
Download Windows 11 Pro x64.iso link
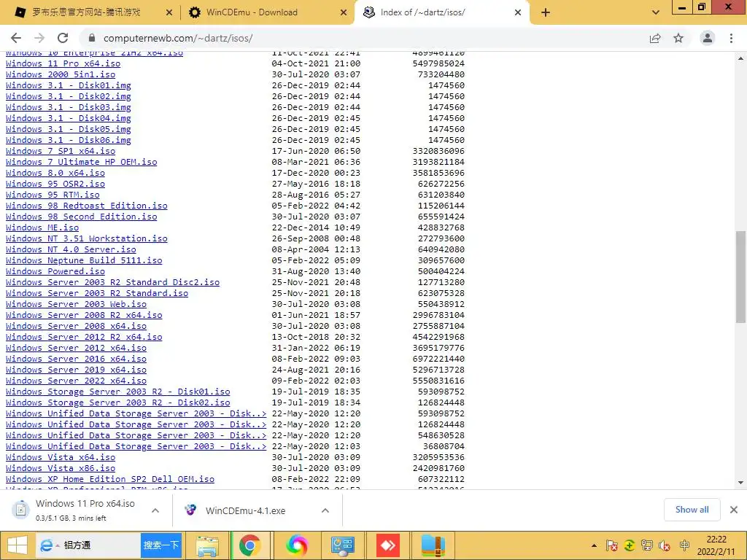coord(63,63)
